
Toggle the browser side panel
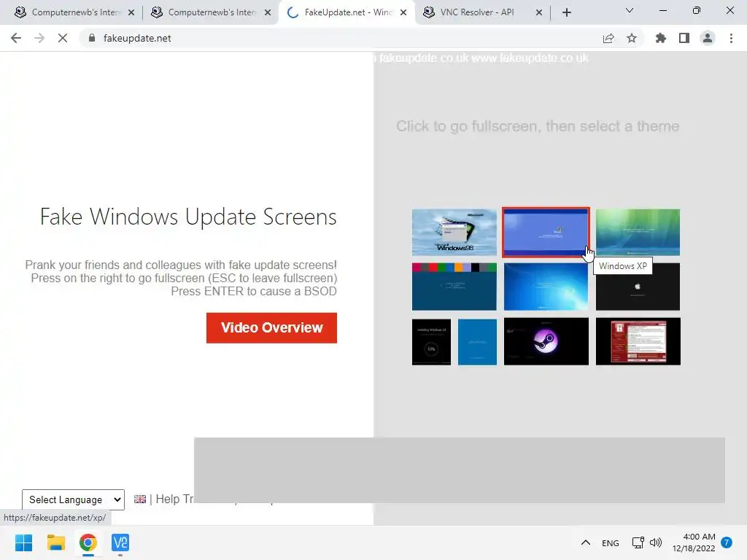[x=684, y=38]
